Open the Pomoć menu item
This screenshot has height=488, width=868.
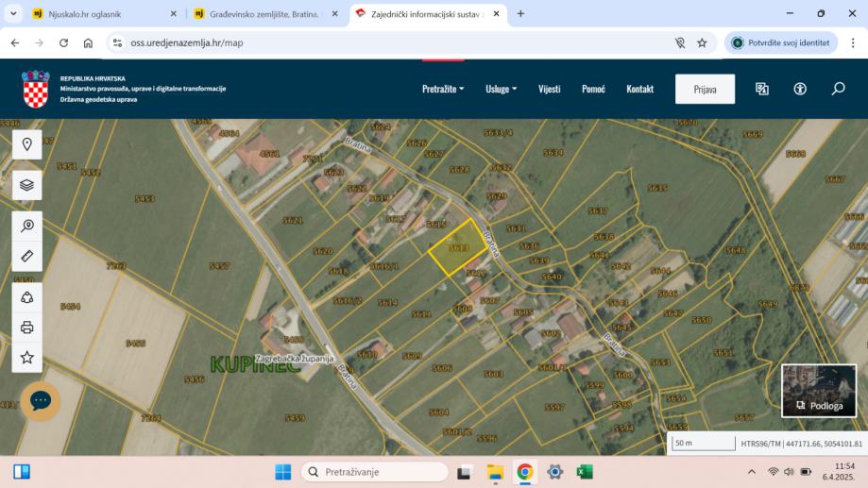click(593, 89)
